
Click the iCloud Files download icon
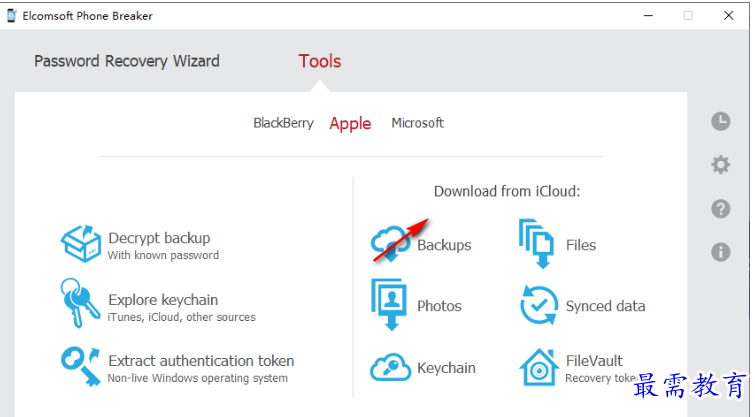pos(537,244)
